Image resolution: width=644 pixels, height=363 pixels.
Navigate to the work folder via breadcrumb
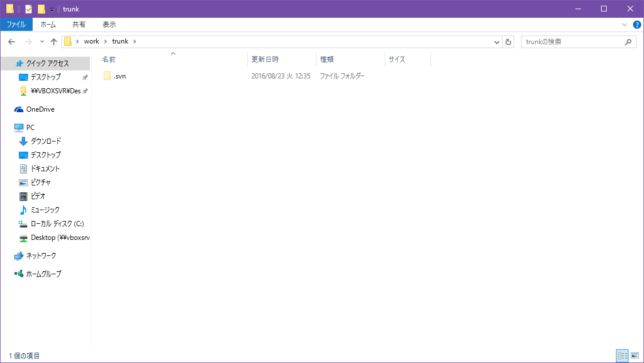[x=92, y=41]
